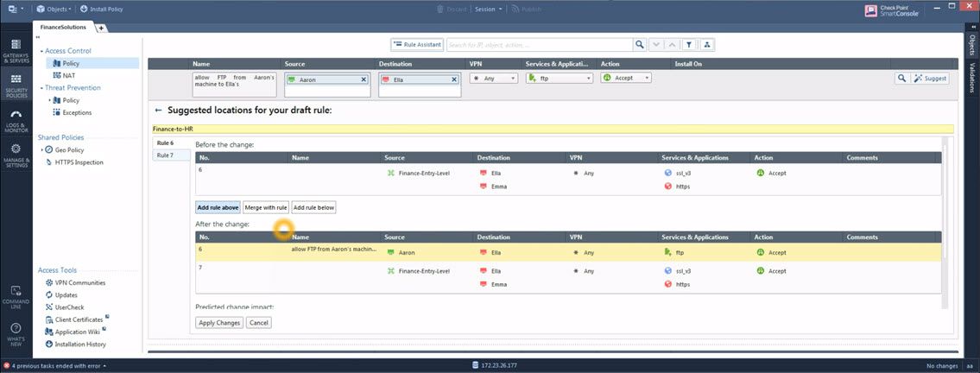The width and height of the screenshot is (980, 373).
Task: Add a new policy tab with plus
Action: click(101, 28)
